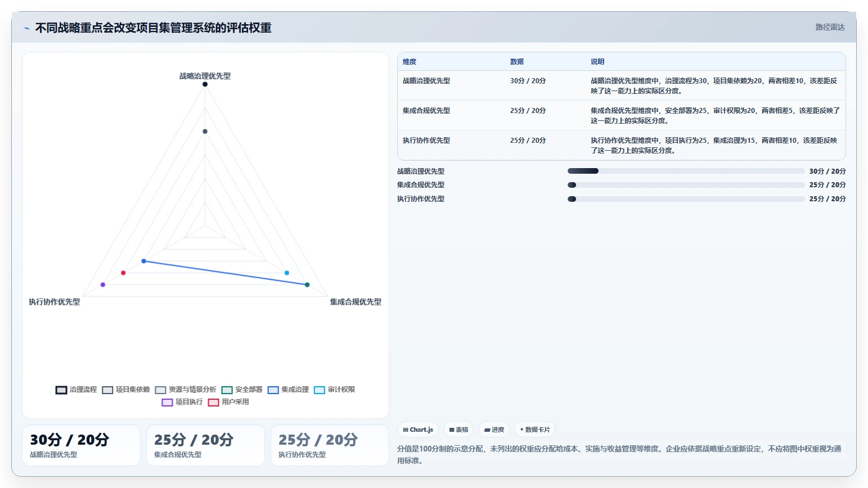Click the 集成合规优先型 label of the progress list
The image size is (868, 488).
point(421,185)
